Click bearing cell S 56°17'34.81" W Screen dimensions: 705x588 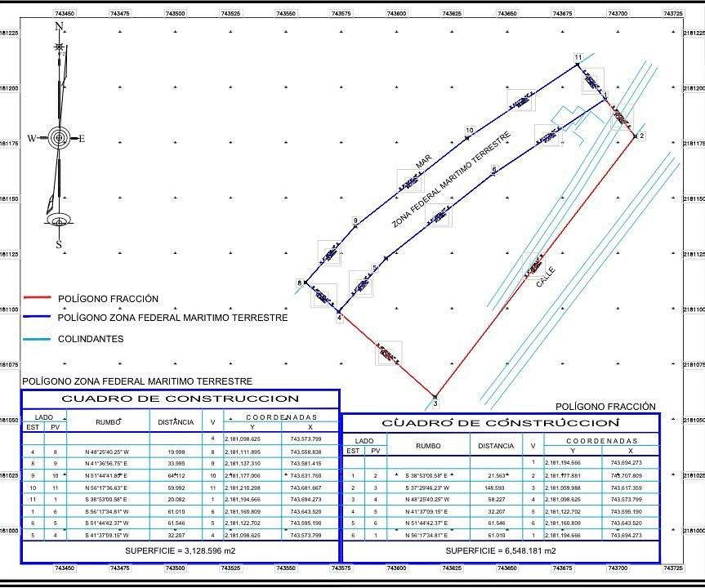pyautogui.click(x=107, y=511)
